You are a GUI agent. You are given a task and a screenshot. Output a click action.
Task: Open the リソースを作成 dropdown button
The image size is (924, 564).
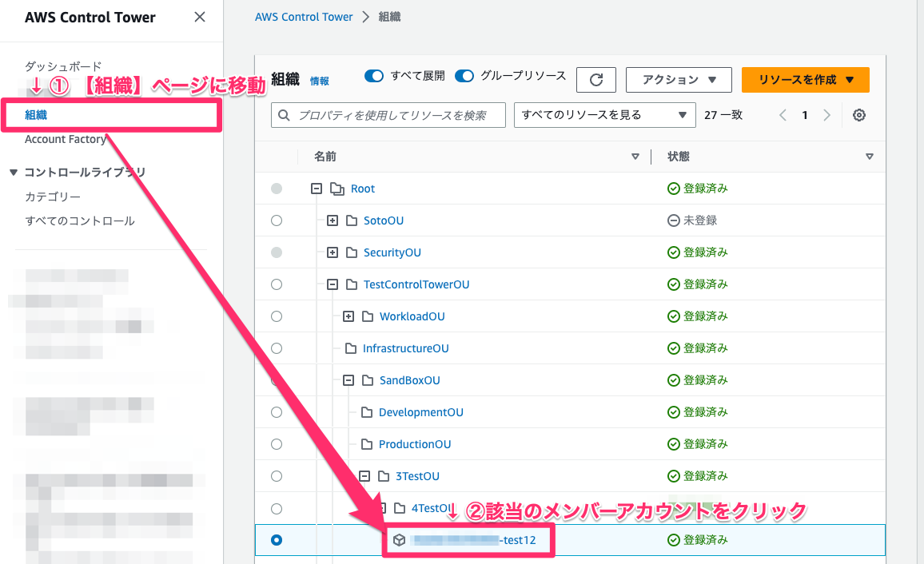(x=806, y=79)
